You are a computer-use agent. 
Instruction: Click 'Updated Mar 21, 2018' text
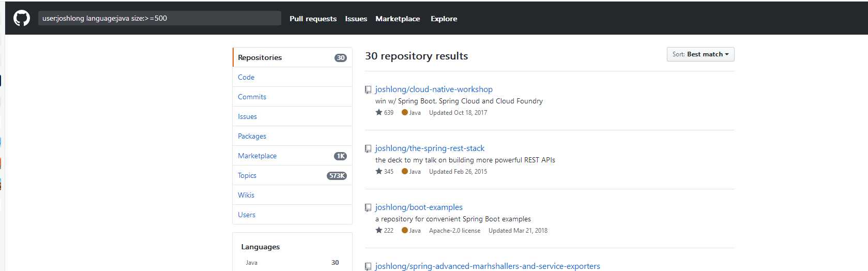pos(518,231)
